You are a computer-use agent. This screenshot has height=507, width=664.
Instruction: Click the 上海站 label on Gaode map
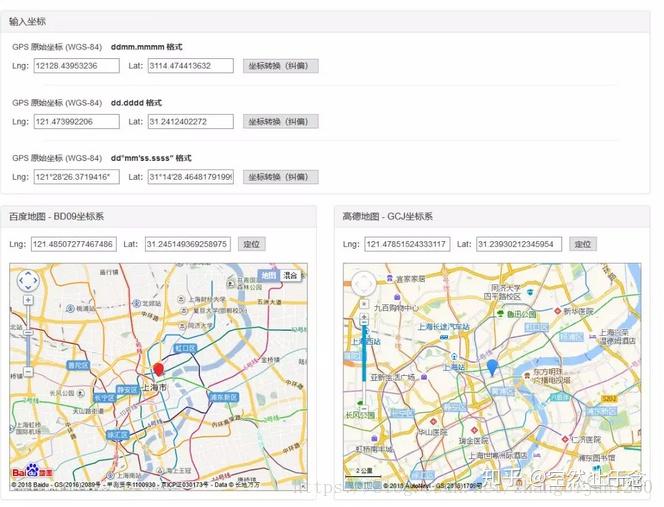pyautogui.click(x=454, y=367)
